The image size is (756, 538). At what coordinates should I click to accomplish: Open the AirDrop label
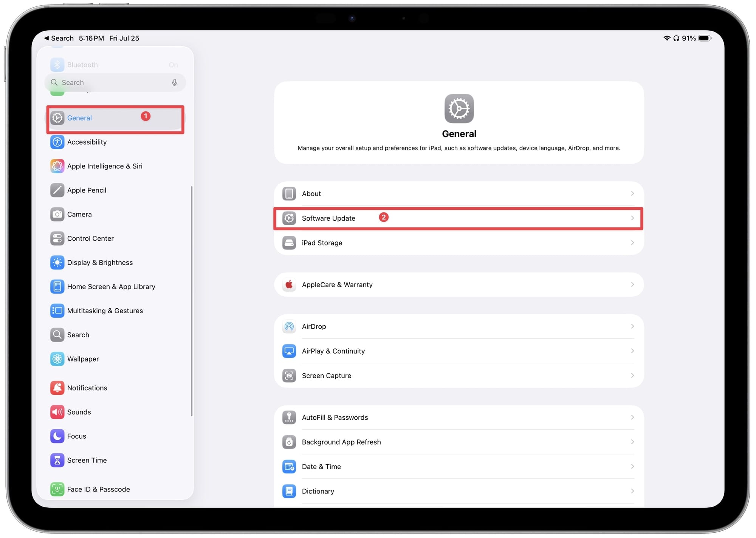tap(314, 326)
